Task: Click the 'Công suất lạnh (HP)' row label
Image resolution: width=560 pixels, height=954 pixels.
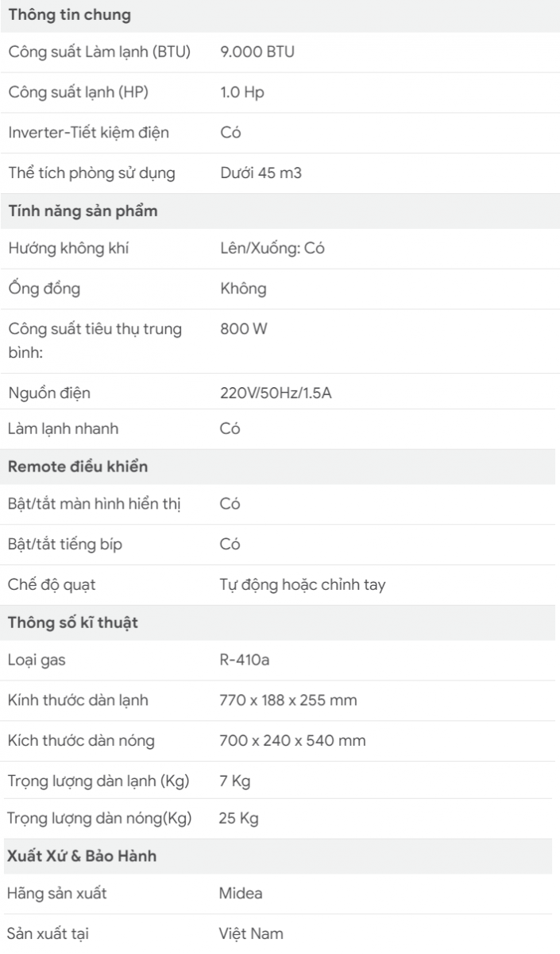Action: pos(78,92)
